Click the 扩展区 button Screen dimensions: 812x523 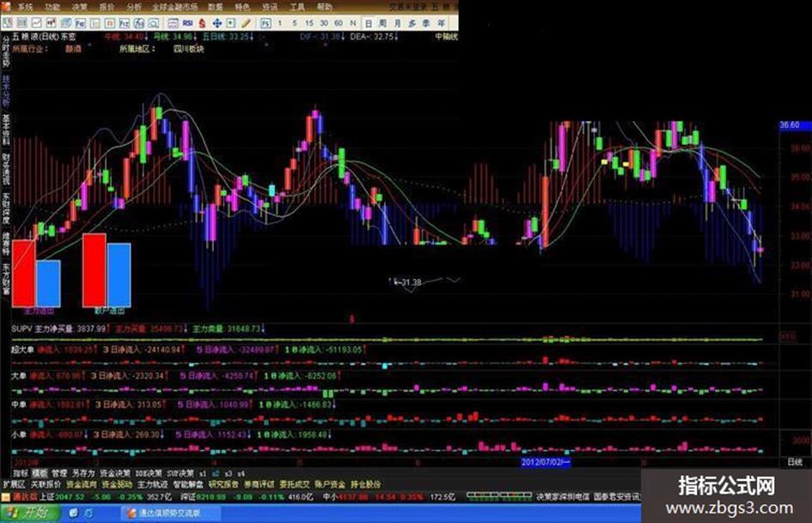[14, 484]
